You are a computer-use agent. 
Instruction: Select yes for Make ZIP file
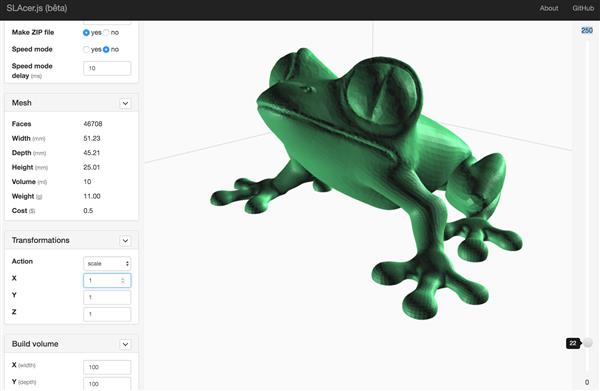86,33
